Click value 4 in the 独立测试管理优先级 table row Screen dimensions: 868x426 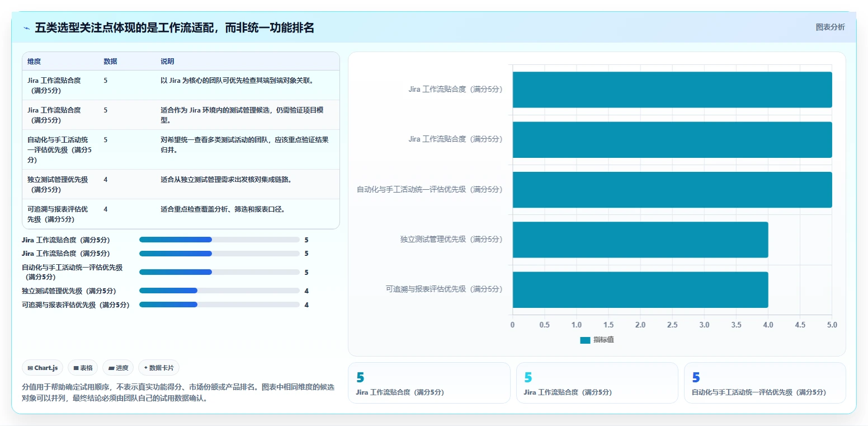click(106, 180)
